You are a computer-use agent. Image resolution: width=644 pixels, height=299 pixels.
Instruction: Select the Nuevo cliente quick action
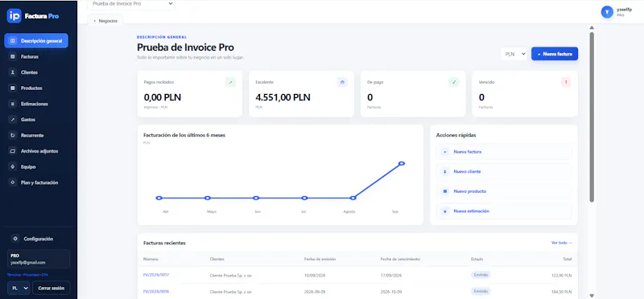[x=504, y=171]
